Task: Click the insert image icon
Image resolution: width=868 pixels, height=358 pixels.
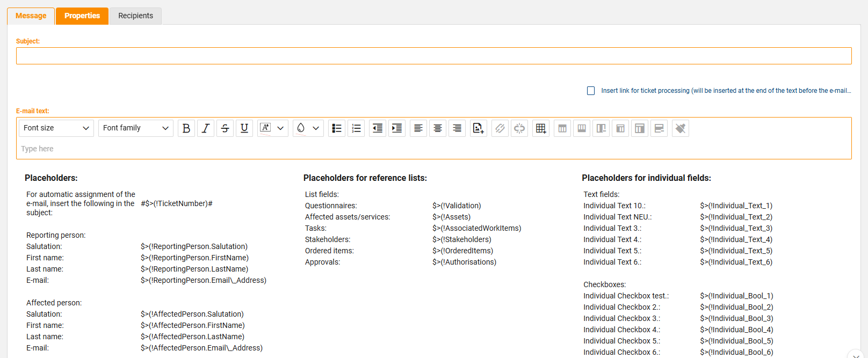Action: pyautogui.click(x=479, y=128)
